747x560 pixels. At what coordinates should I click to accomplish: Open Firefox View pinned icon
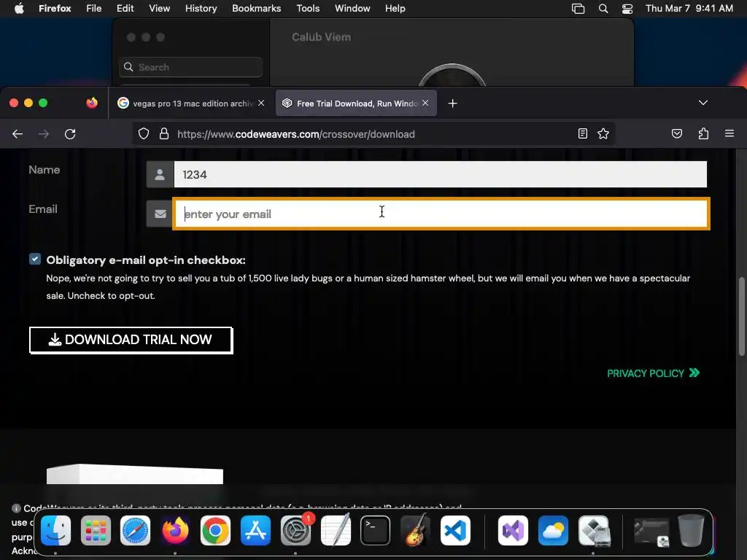click(x=92, y=103)
